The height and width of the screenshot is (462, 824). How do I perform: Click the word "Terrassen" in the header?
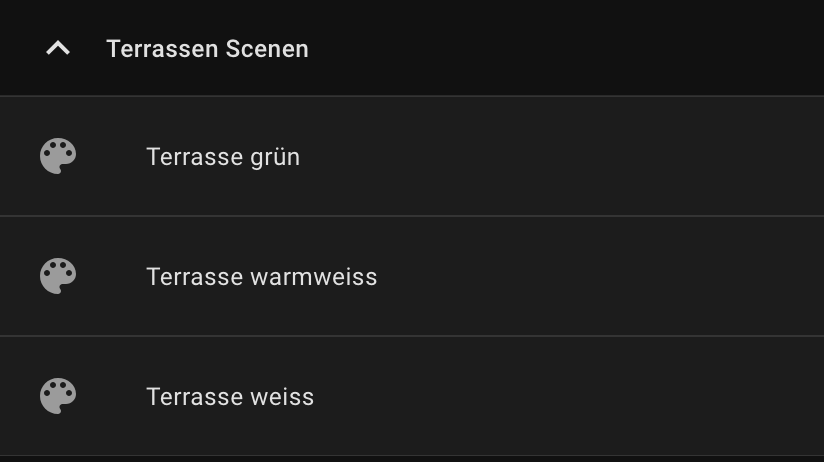coord(162,49)
